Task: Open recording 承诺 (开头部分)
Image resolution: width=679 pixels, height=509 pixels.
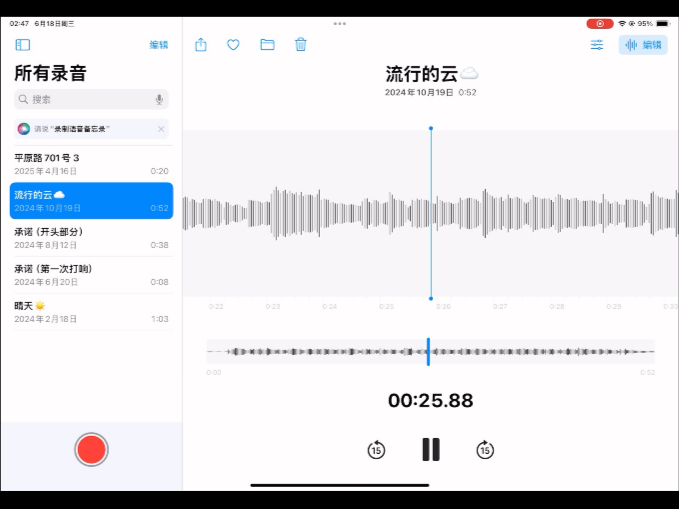Action: [91, 238]
